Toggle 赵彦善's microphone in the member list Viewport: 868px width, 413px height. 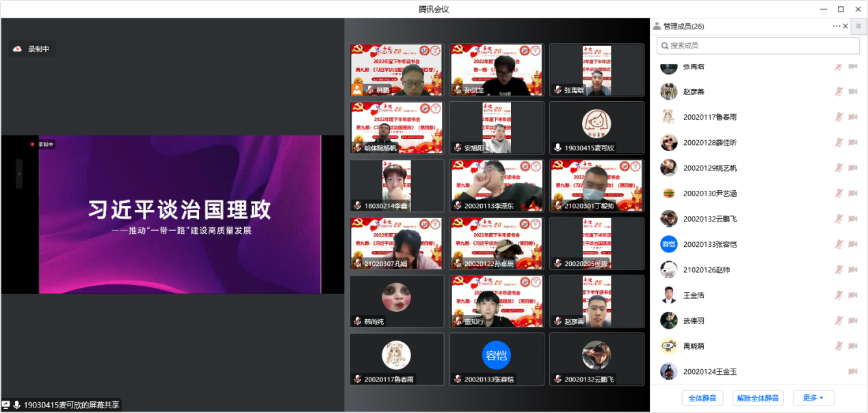839,92
